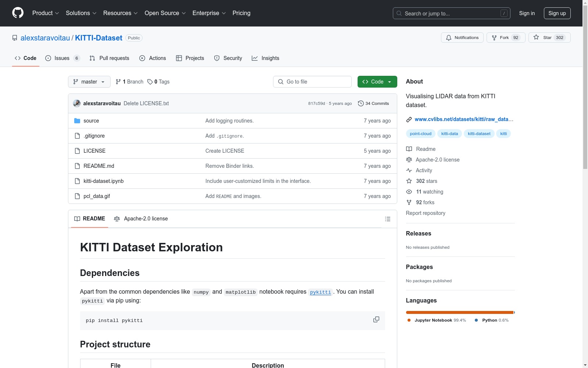The width and height of the screenshot is (588, 368).
Task: Click the Notifications bell button
Action: [x=462, y=38]
